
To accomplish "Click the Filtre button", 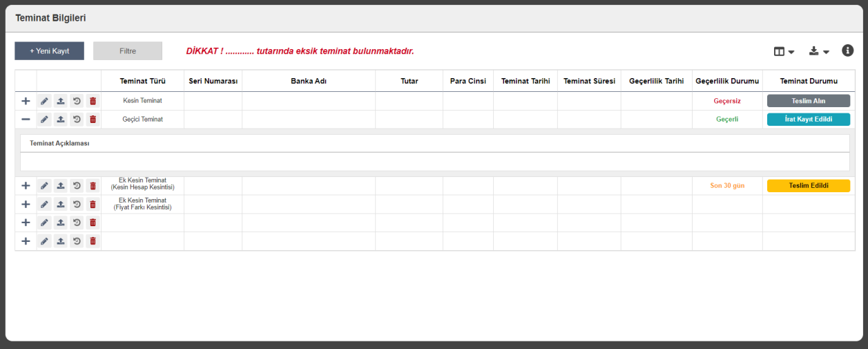I will pyautogui.click(x=128, y=51).
